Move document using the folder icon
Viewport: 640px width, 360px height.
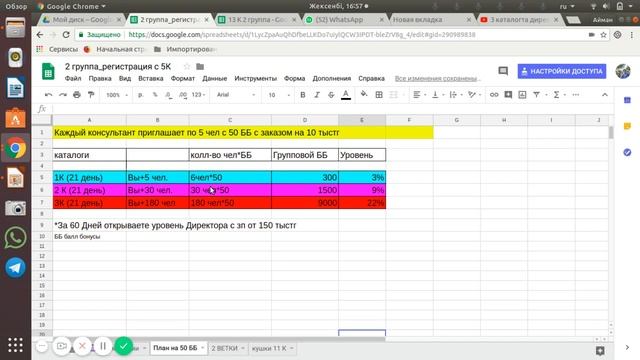point(200,67)
